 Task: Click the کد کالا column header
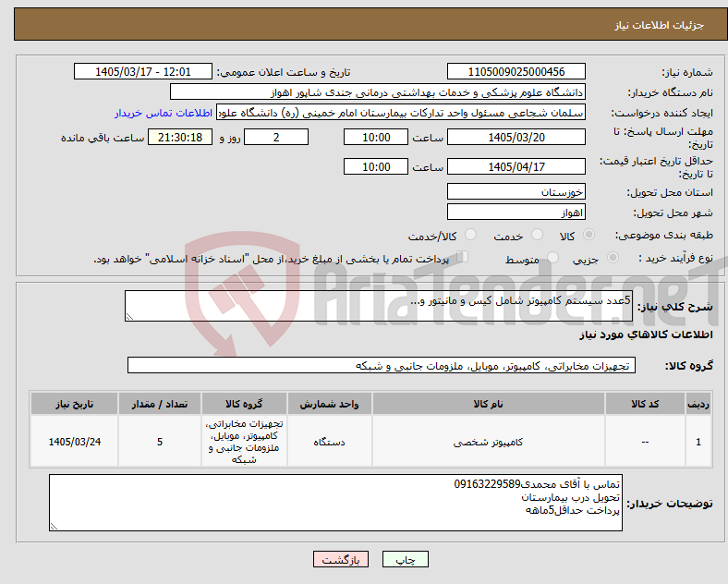[x=645, y=404]
